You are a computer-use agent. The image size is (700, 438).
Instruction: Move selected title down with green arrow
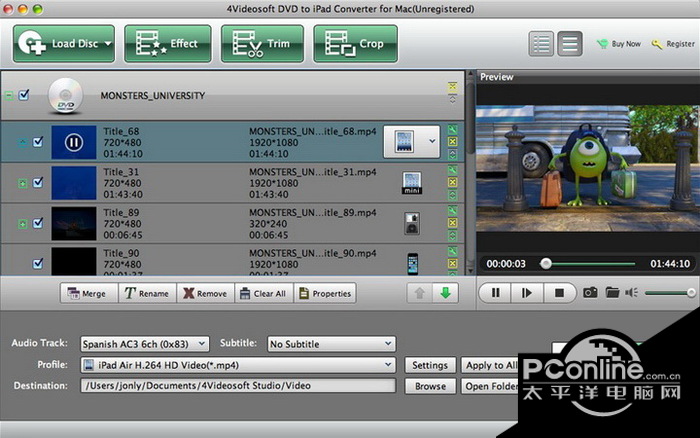[x=444, y=293]
